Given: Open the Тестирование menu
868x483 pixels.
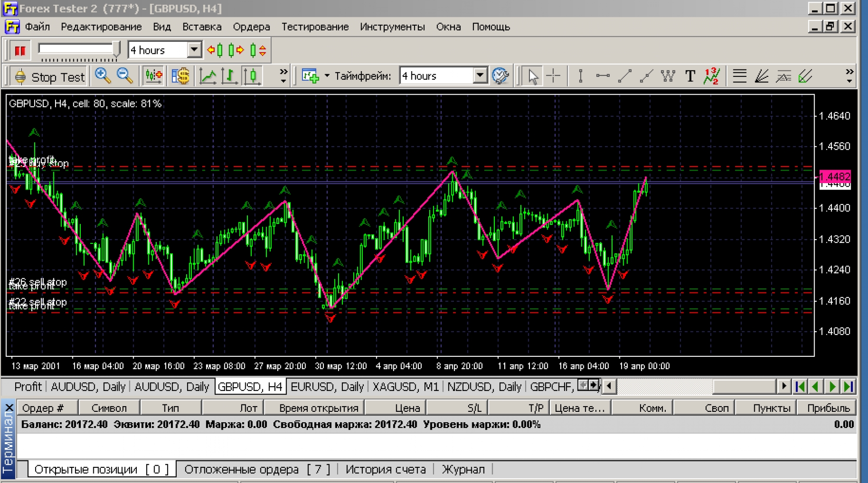Looking at the screenshot, I should [x=315, y=27].
